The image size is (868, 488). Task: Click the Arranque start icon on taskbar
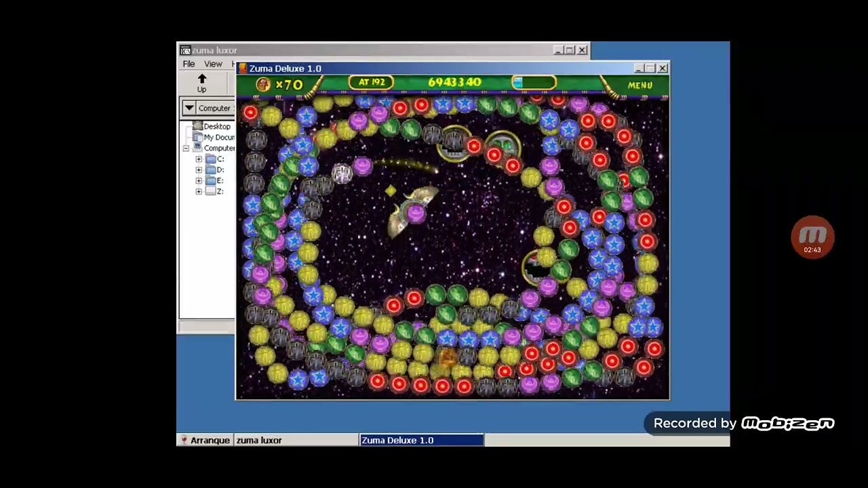[x=183, y=441]
